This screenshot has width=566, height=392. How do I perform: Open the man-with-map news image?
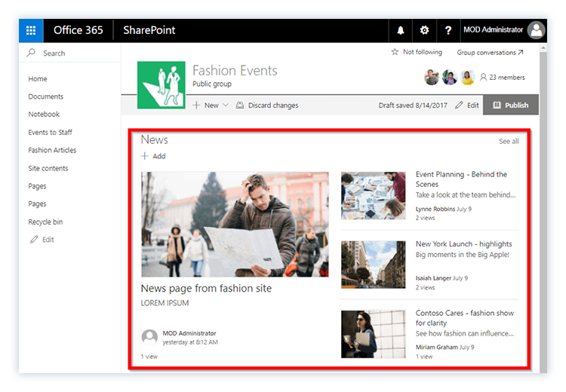coord(235,225)
